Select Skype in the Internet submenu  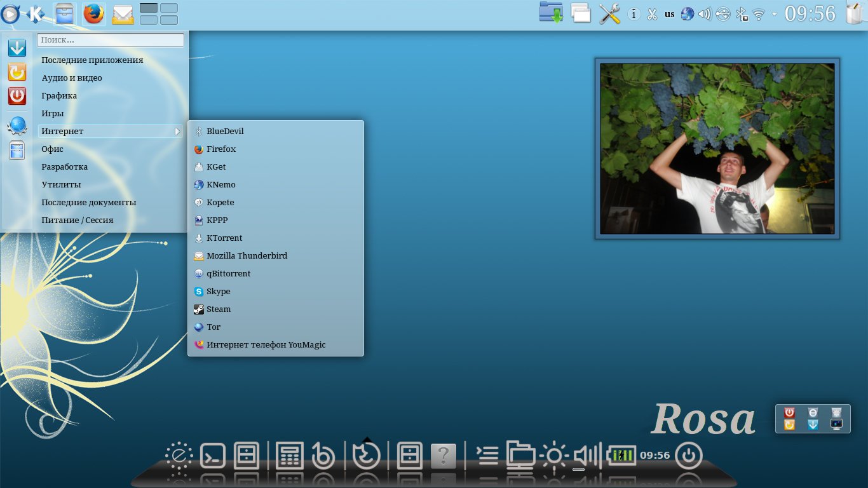click(x=218, y=292)
